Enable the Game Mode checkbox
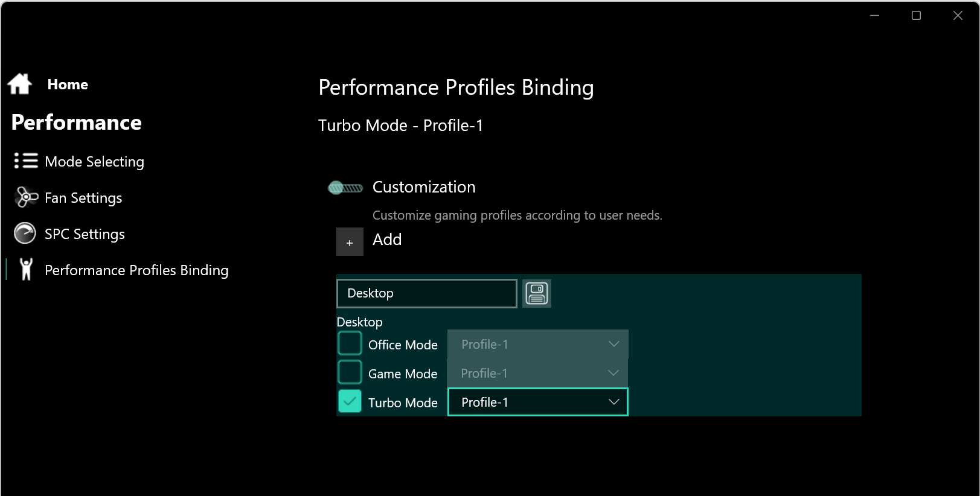This screenshot has width=980, height=496. click(350, 372)
